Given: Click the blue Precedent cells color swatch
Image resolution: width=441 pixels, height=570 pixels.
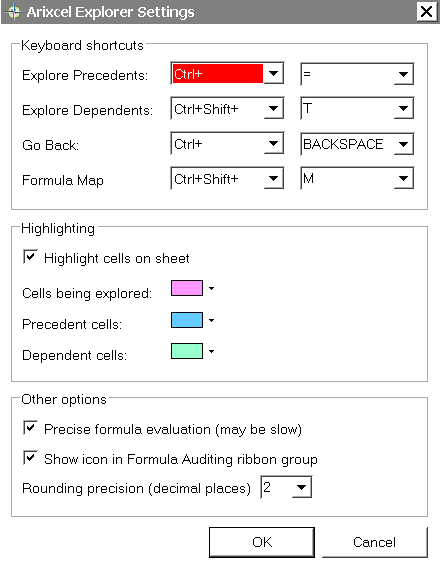Looking at the screenshot, I should pos(187,320).
